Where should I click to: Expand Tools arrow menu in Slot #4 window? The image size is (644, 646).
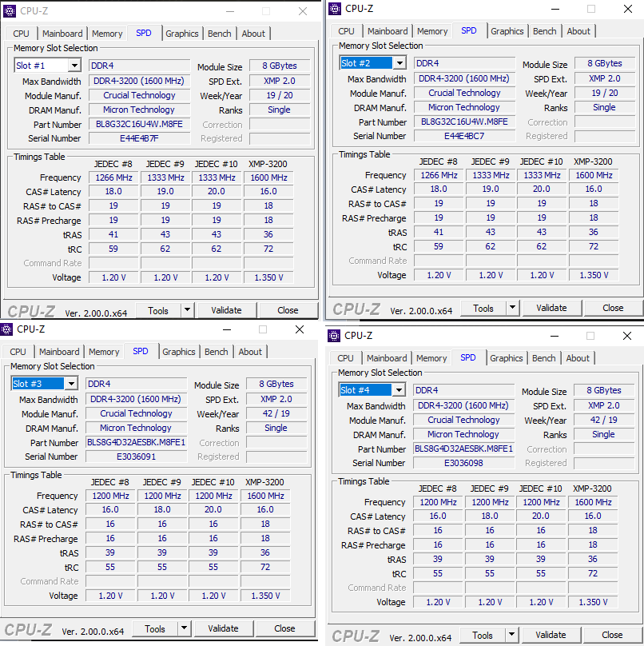pyautogui.click(x=511, y=635)
